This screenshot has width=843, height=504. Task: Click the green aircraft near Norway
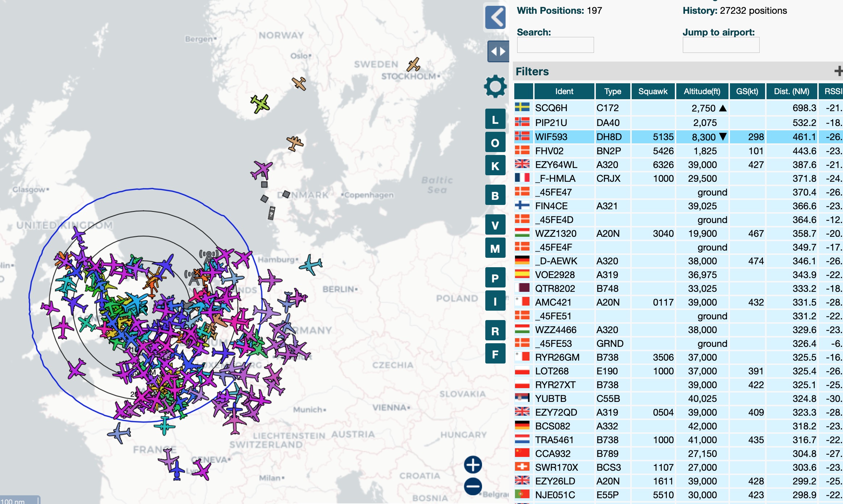[x=260, y=104]
